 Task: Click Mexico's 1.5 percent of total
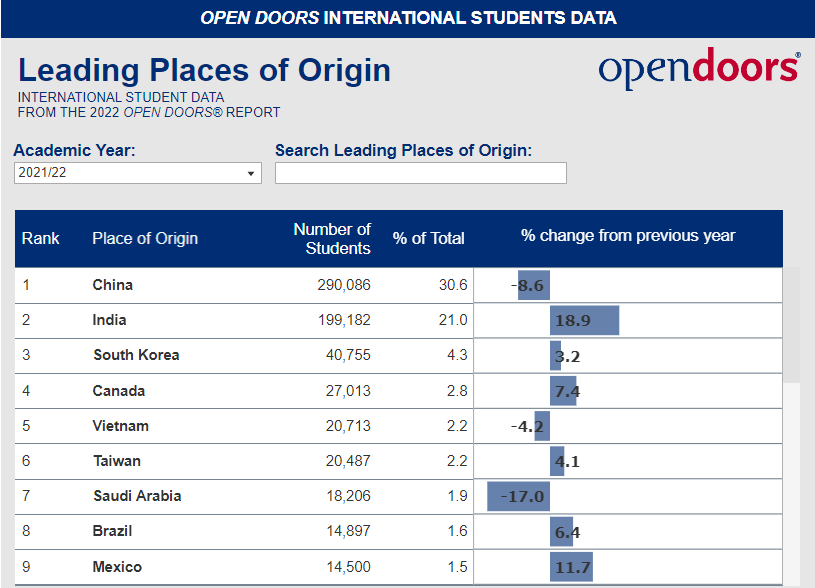457,567
